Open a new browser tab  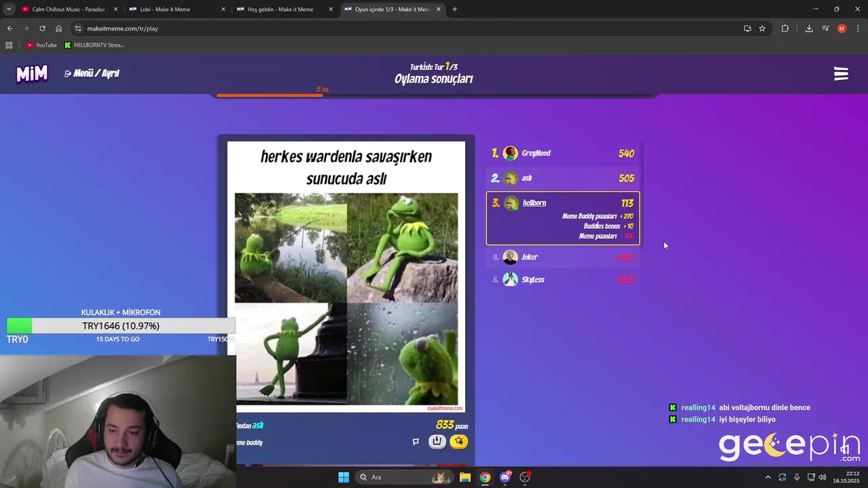(454, 9)
